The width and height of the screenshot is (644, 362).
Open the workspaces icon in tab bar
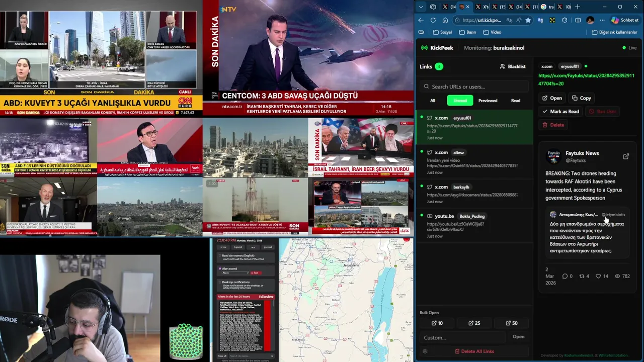point(433,7)
